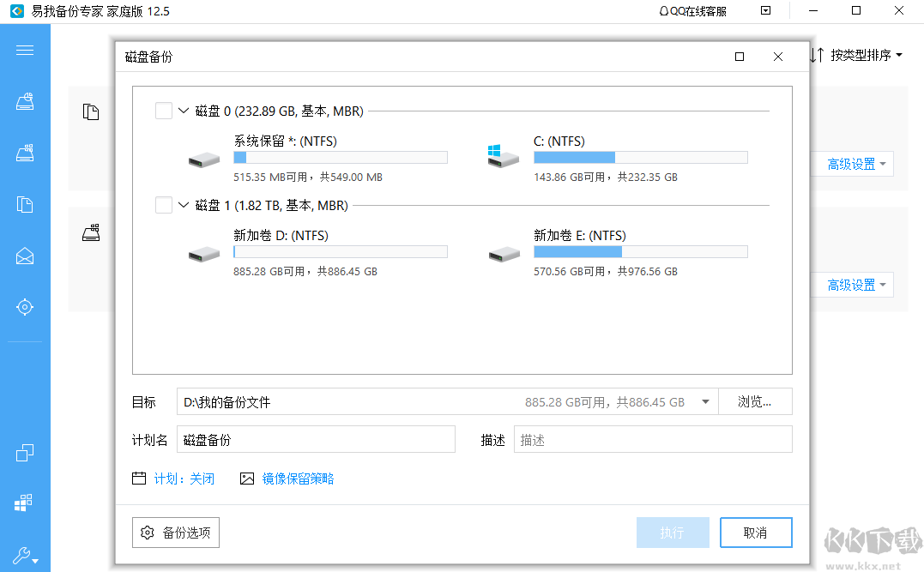This screenshot has width=924, height=572.
Task: Open the file backup icon in the sidebar
Action: (25, 204)
